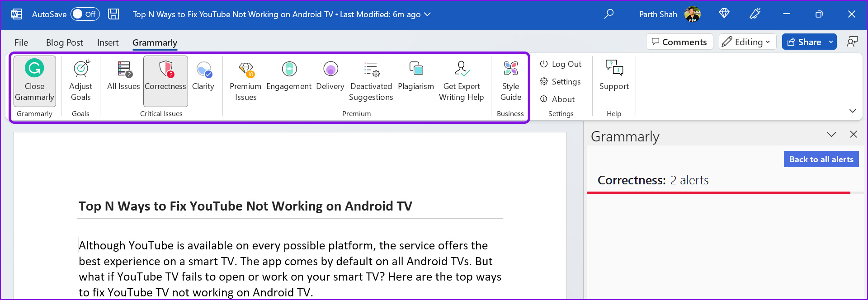
Task: Click the Close Grammarly button
Action: point(35,81)
